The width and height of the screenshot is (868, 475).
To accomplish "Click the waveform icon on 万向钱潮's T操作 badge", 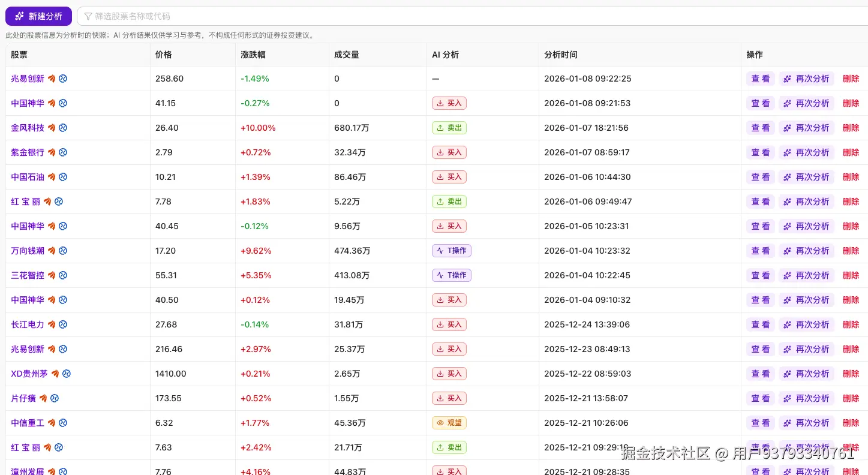I will [x=439, y=251].
